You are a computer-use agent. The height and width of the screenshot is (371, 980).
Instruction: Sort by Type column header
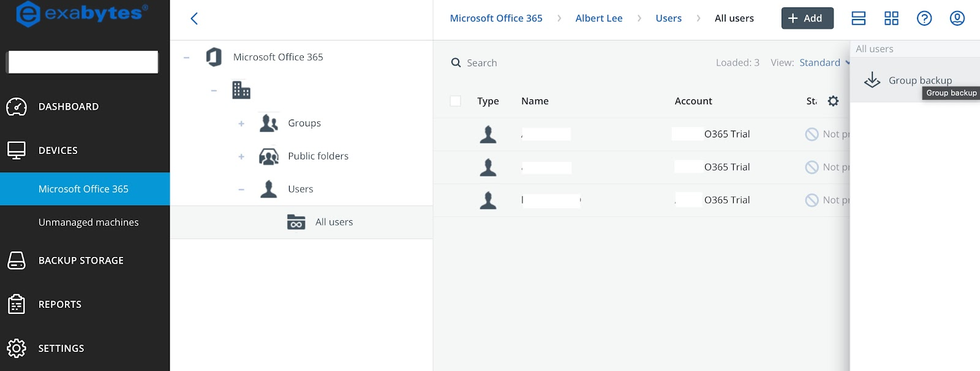pos(488,101)
